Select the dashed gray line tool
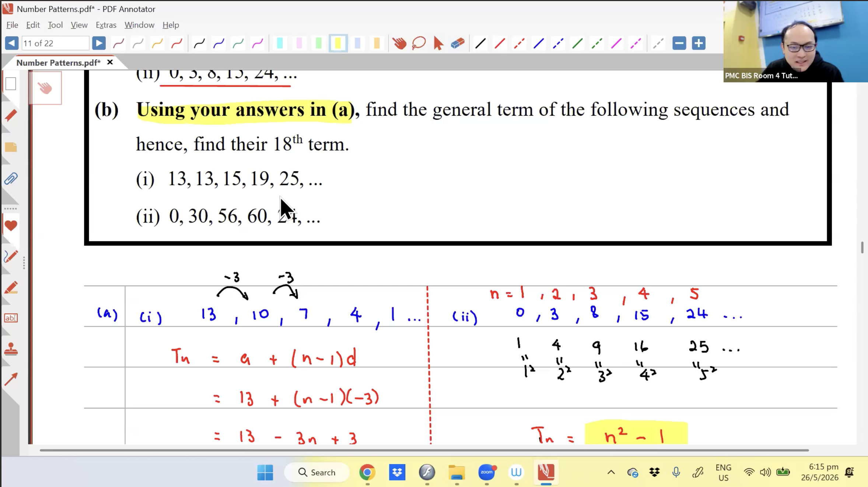Screen dimensions: 868x487 (x=658, y=43)
